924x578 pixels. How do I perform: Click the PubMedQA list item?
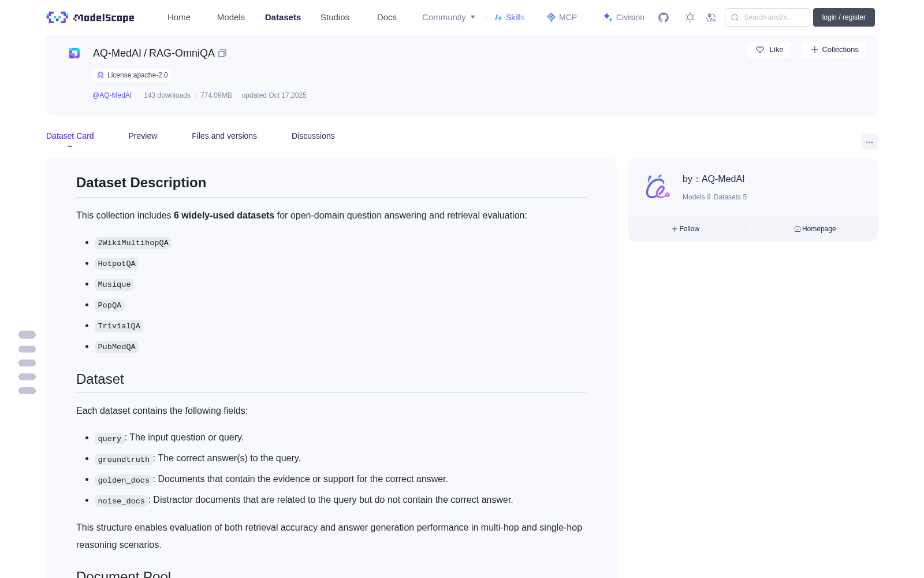click(x=117, y=347)
